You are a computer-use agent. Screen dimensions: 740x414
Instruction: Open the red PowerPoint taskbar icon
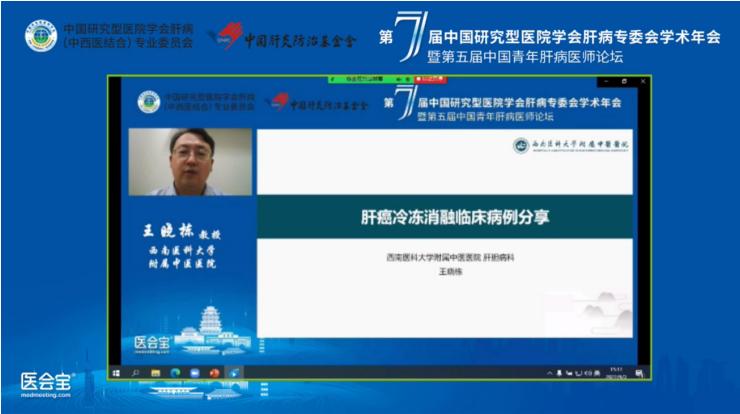point(214,372)
